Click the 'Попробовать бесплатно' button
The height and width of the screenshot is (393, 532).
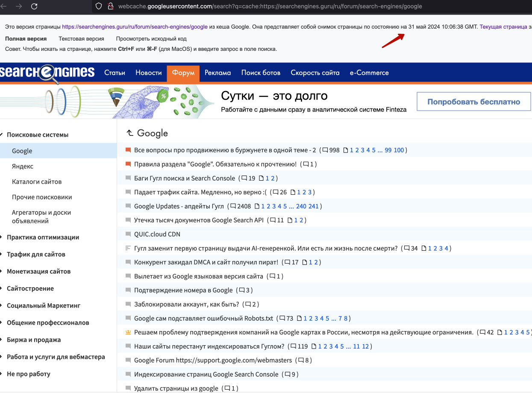(x=474, y=102)
